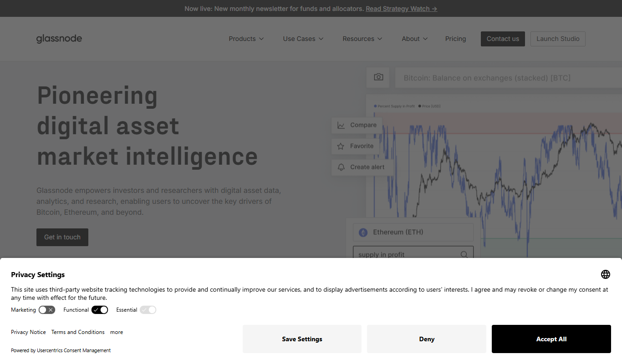Viewport: 622px width, 364px height.
Task: Click the glassnode logo
Action: tap(59, 39)
